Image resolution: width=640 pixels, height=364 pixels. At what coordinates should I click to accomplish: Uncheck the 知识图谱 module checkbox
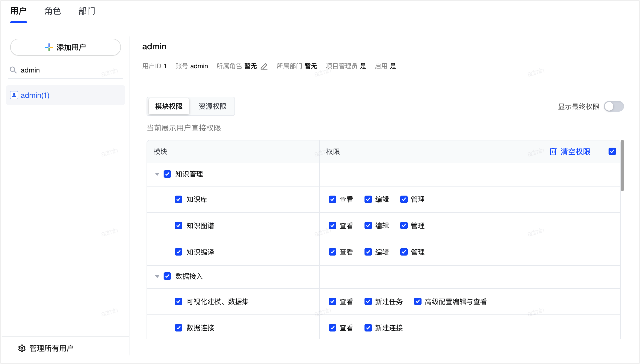[x=179, y=225]
